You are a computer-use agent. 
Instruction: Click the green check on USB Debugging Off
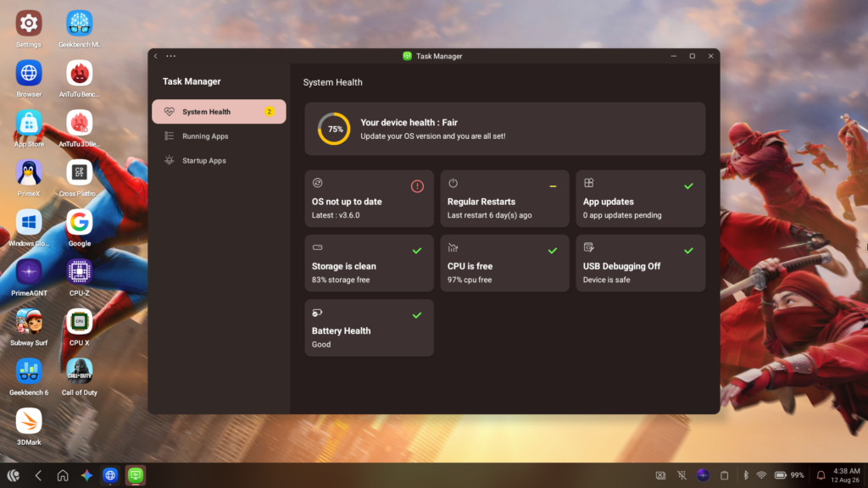[x=688, y=251]
